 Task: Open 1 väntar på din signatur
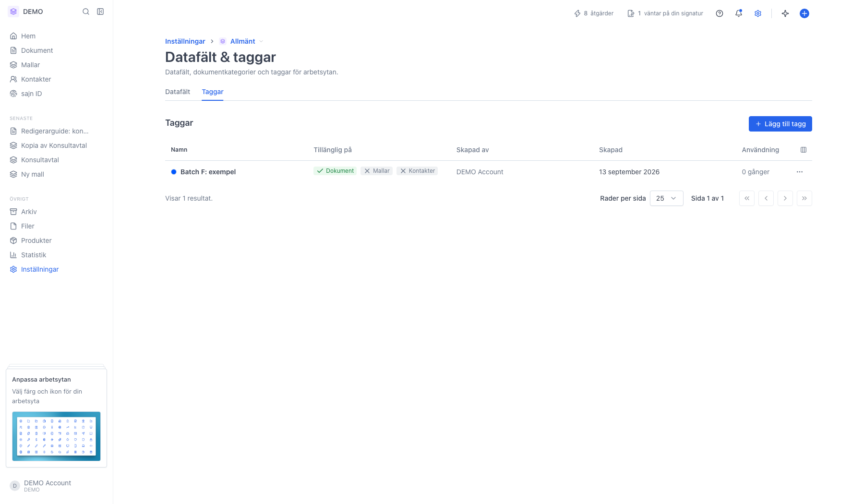point(665,13)
